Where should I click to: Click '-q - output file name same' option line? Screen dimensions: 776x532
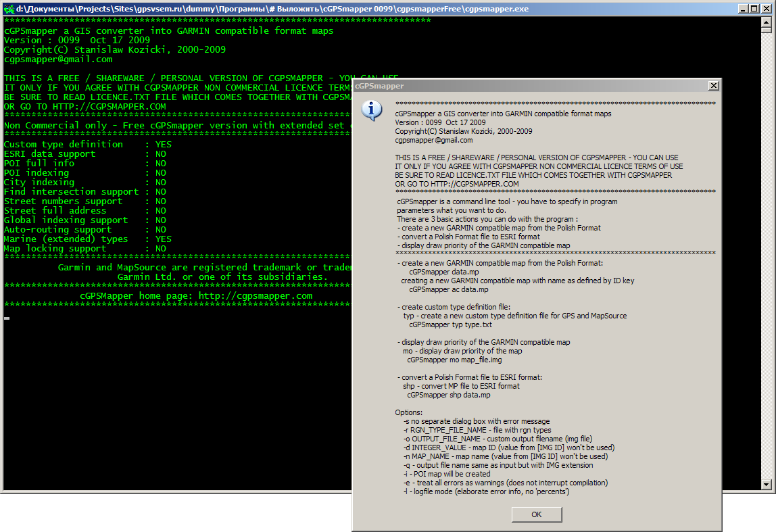(x=498, y=465)
